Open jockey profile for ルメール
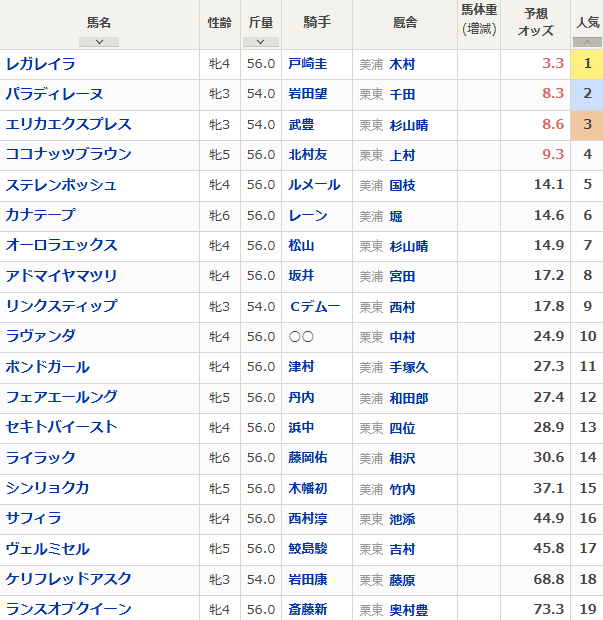Screen dimensions: 603x620 tap(314, 185)
